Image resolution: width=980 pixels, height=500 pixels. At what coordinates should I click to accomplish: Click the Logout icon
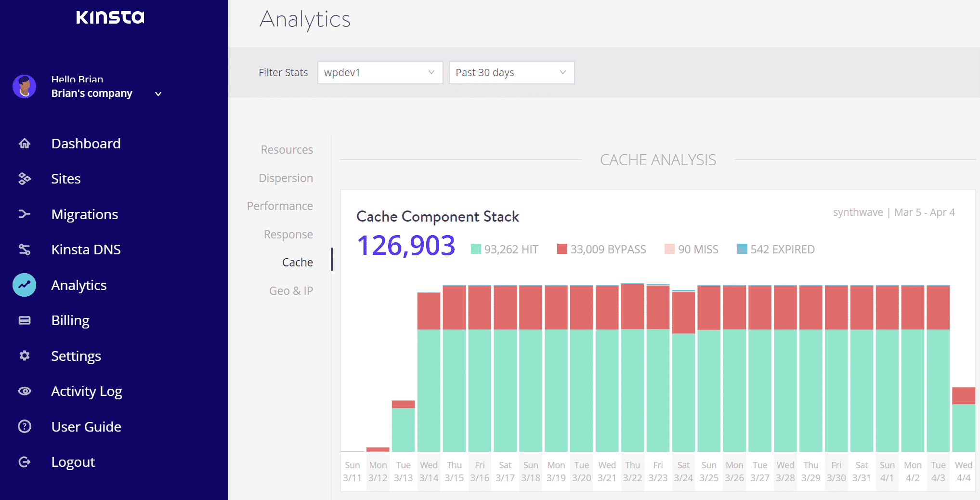pos(25,462)
